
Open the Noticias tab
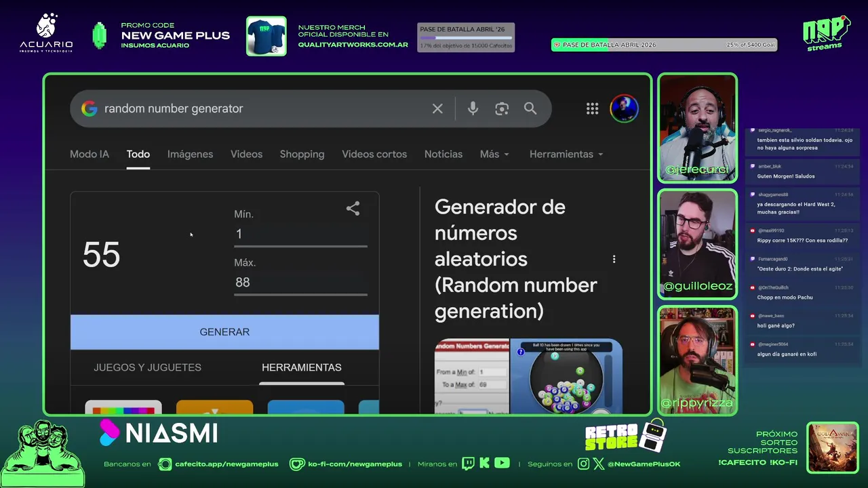pos(443,154)
